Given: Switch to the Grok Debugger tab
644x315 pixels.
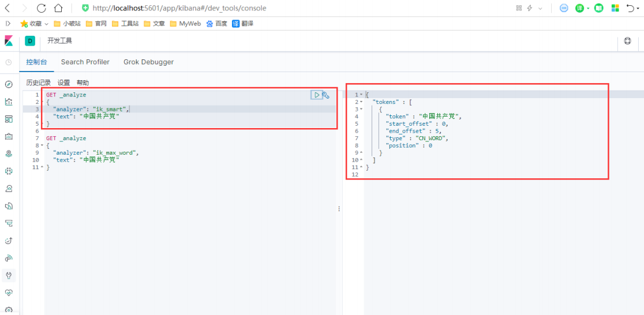Looking at the screenshot, I should pos(148,62).
